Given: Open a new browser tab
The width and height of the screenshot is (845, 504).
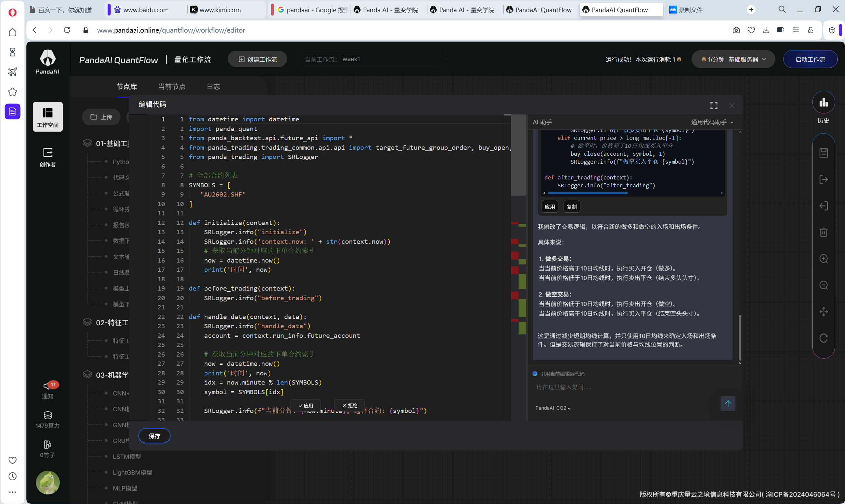Looking at the screenshot, I should tap(751, 10).
